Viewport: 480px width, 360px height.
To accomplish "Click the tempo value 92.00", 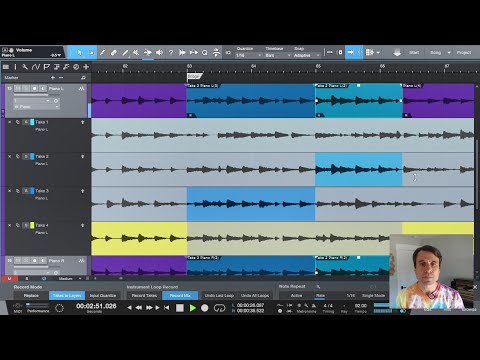I will (361, 306).
